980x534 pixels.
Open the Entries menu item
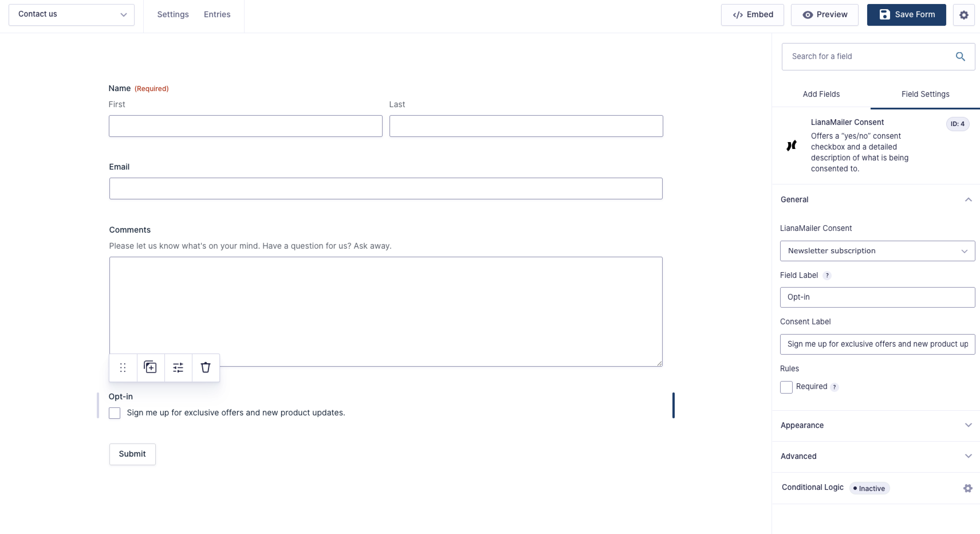click(217, 14)
